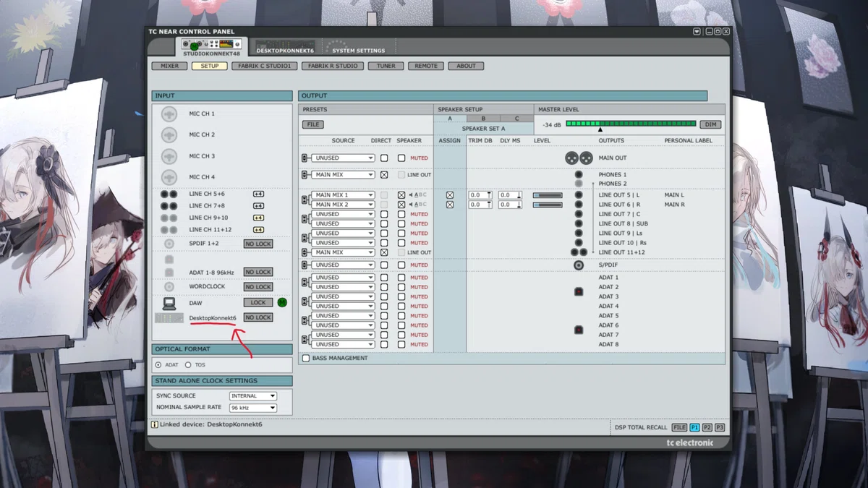Select P2 in DSP Total Recall

pyautogui.click(x=707, y=428)
